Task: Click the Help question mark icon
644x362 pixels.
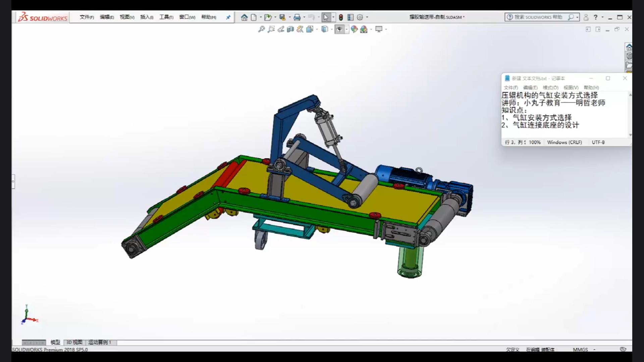Action: click(596, 17)
